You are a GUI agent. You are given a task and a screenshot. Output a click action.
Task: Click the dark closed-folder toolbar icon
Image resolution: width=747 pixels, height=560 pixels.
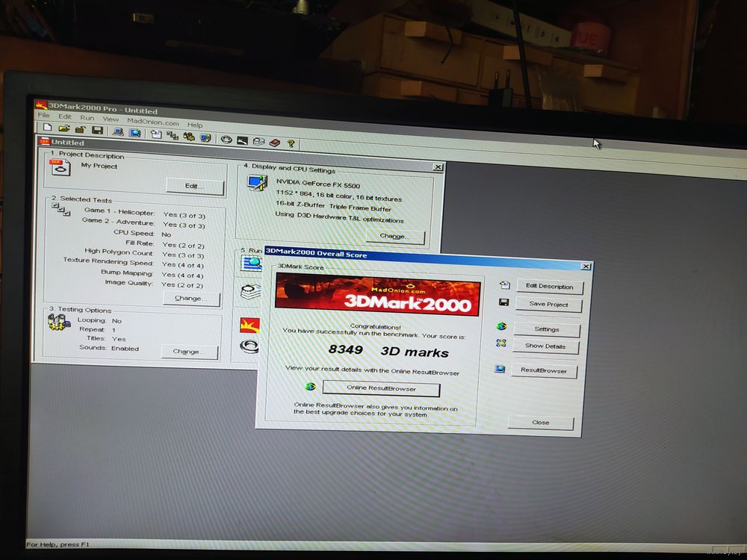pyautogui.click(x=80, y=129)
